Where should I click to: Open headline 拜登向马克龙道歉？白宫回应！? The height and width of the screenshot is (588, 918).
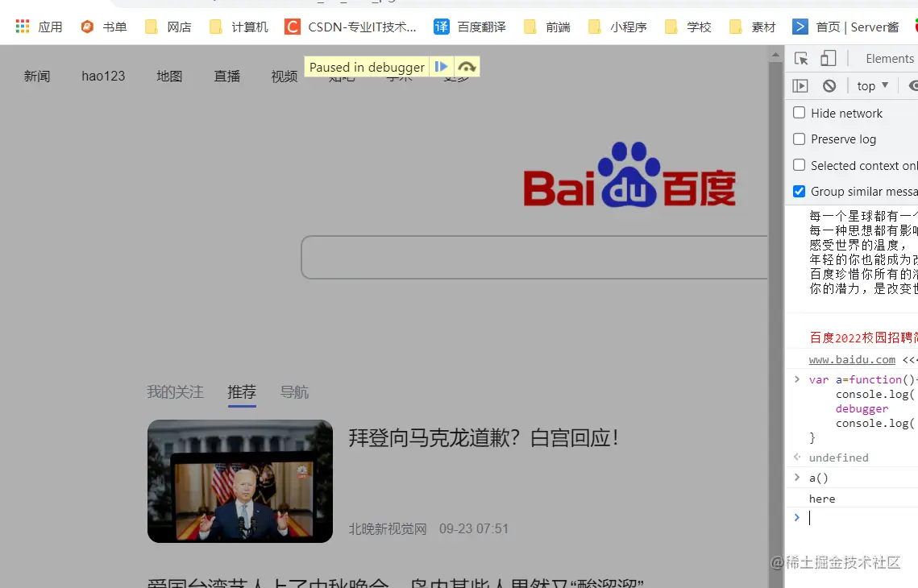tap(484, 437)
